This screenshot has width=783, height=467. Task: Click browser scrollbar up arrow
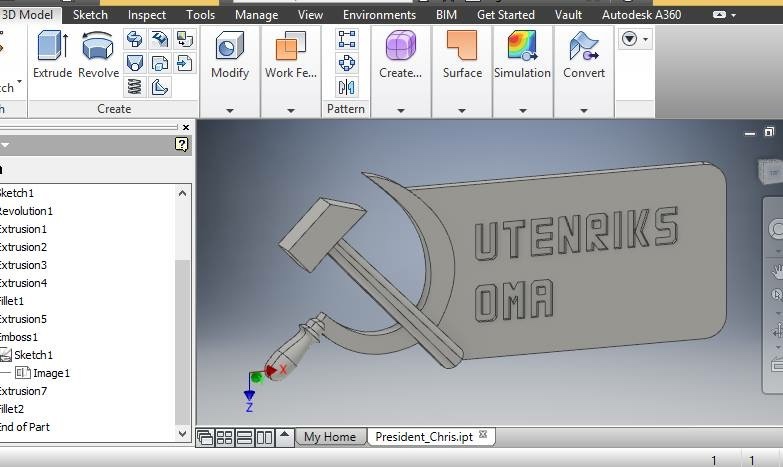point(182,193)
